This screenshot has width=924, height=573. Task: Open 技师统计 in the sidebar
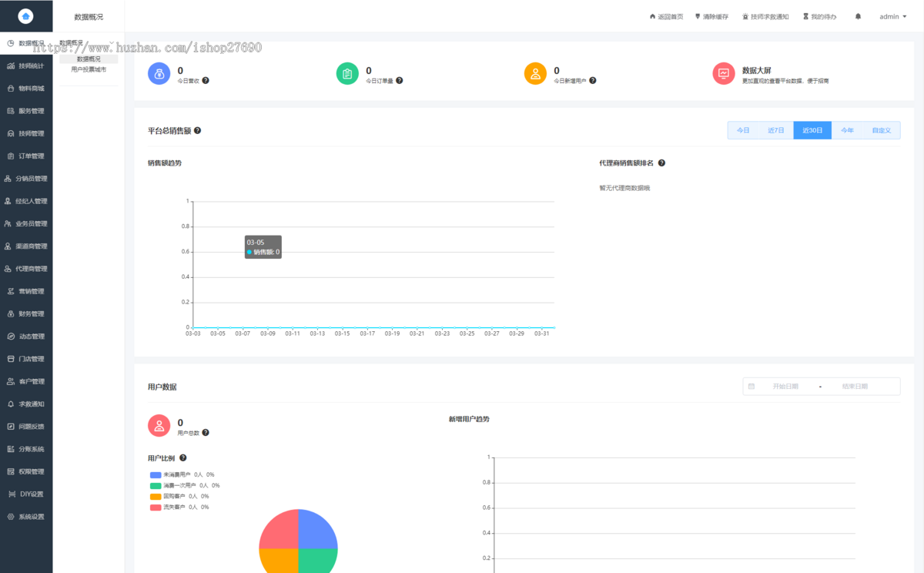(x=26, y=65)
